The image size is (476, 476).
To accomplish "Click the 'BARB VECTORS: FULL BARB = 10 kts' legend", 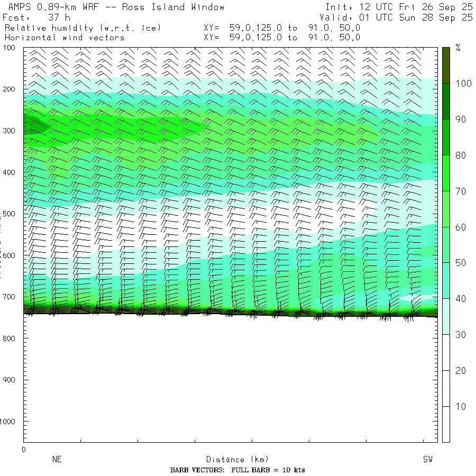I will 237,470.
